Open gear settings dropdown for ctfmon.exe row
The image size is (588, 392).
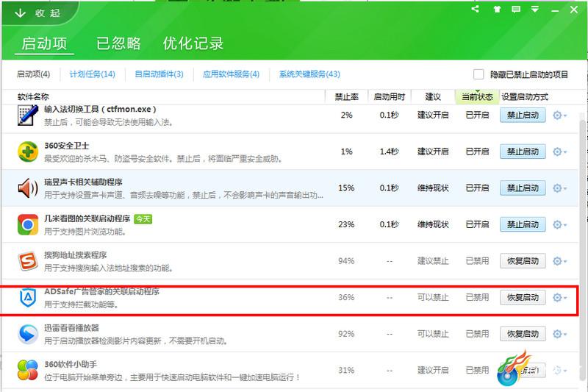tap(559, 115)
